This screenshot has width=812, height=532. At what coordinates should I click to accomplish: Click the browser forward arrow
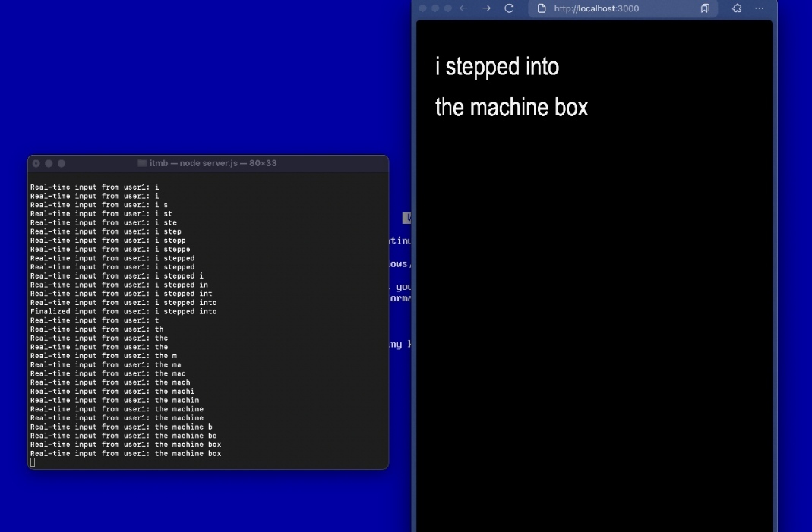[486, 8]
